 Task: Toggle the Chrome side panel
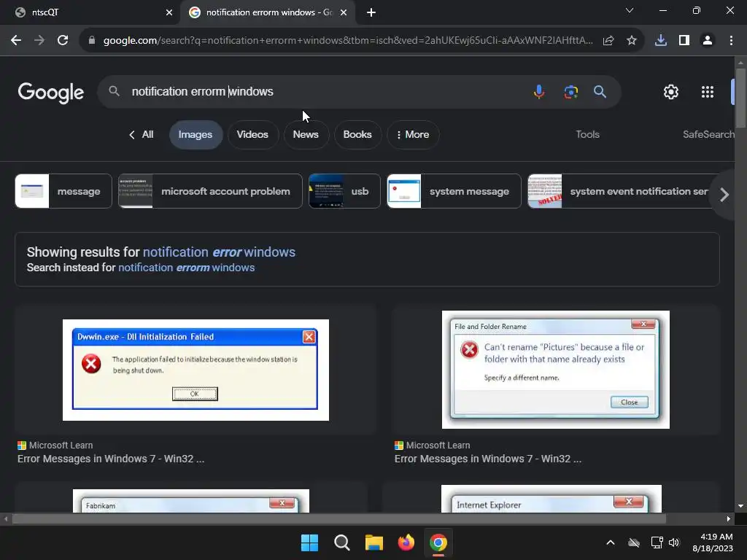coord(684,41)
